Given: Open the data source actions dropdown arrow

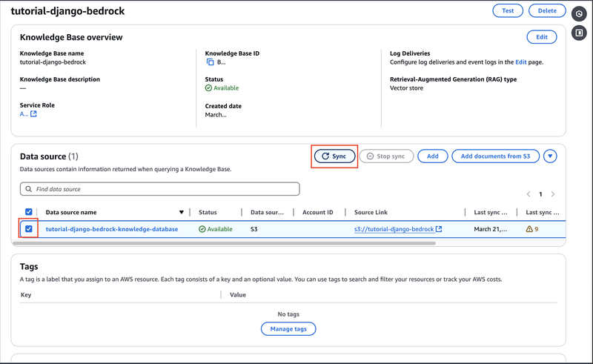Looking at the screenshot, I should coord(550,156).
